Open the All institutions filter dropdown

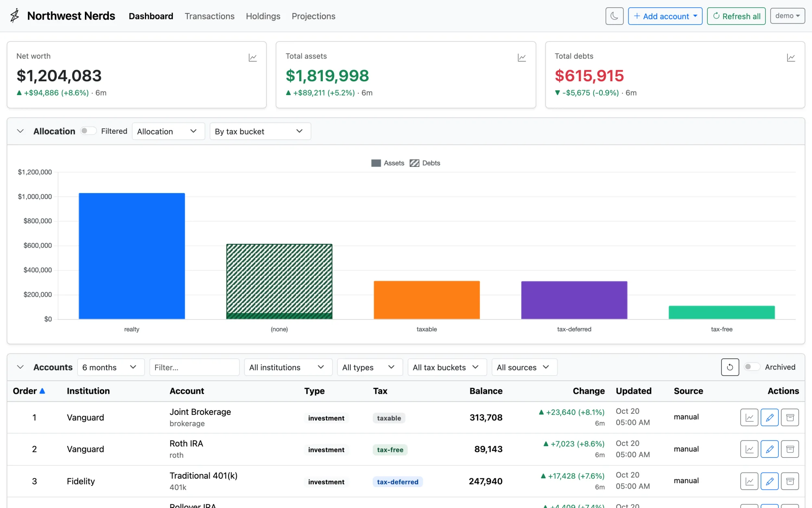pos(288,367)
